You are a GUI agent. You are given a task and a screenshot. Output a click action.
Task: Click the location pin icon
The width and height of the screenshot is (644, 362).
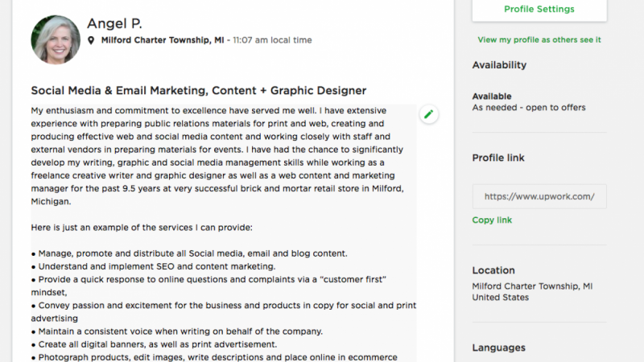click(91, 40)
